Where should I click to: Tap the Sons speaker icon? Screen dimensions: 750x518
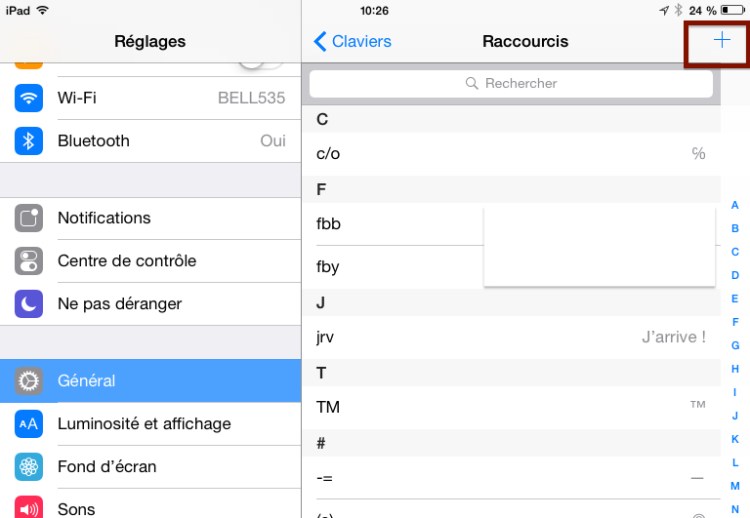click(29, 508)
